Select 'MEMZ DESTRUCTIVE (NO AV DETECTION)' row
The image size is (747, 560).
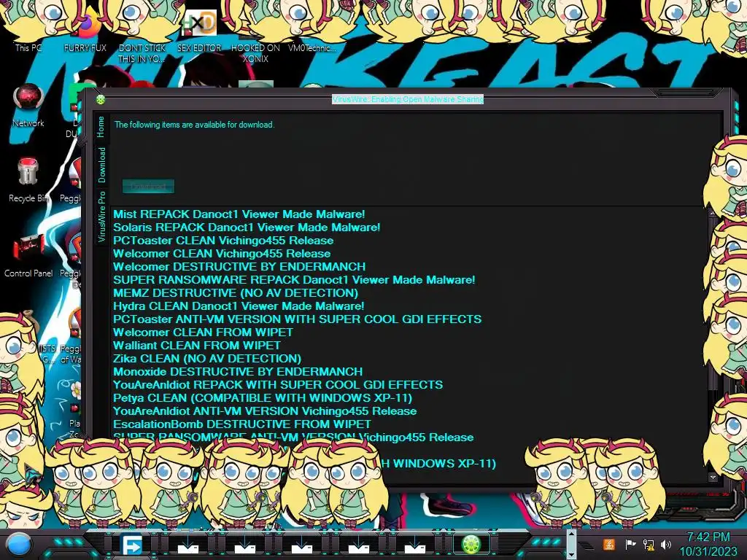(236, 293)
